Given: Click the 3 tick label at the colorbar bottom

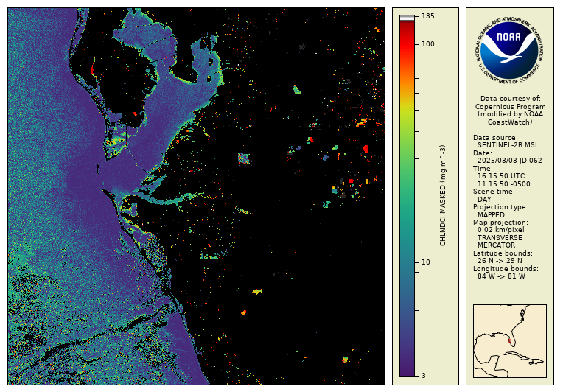Looking at the screenshot, I should click(x=423, y=376).
